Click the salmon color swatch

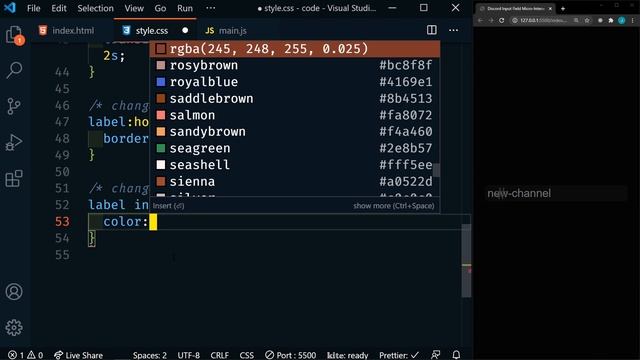(x=161, y=115)
